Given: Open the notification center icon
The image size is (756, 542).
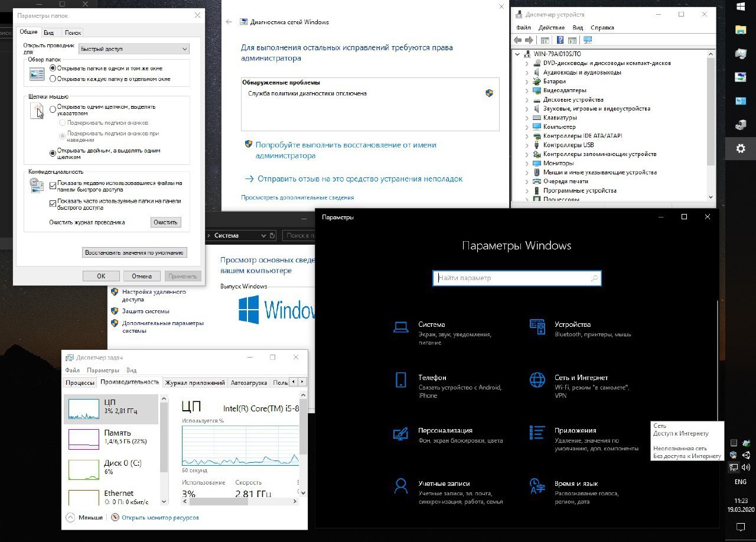Looking at the screenshot, I should [741, 526].
